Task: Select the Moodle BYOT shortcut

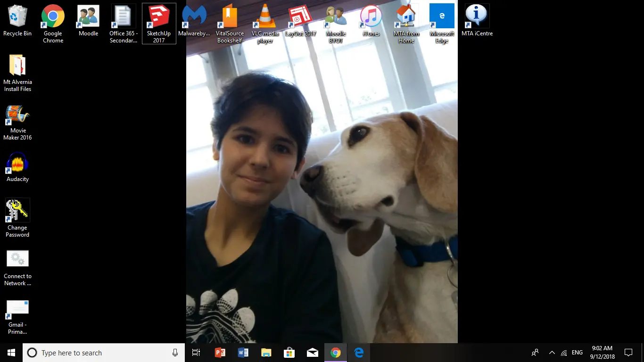Action: [336, 24]
